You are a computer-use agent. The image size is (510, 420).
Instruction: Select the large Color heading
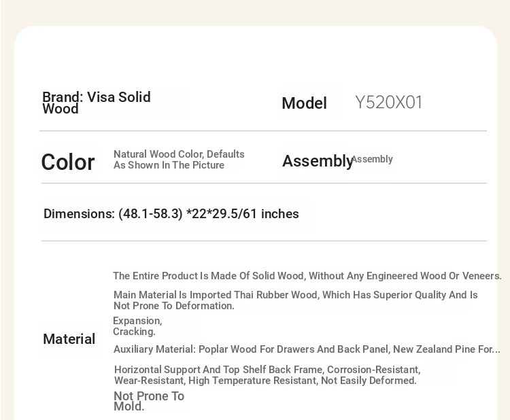point(67,162)
